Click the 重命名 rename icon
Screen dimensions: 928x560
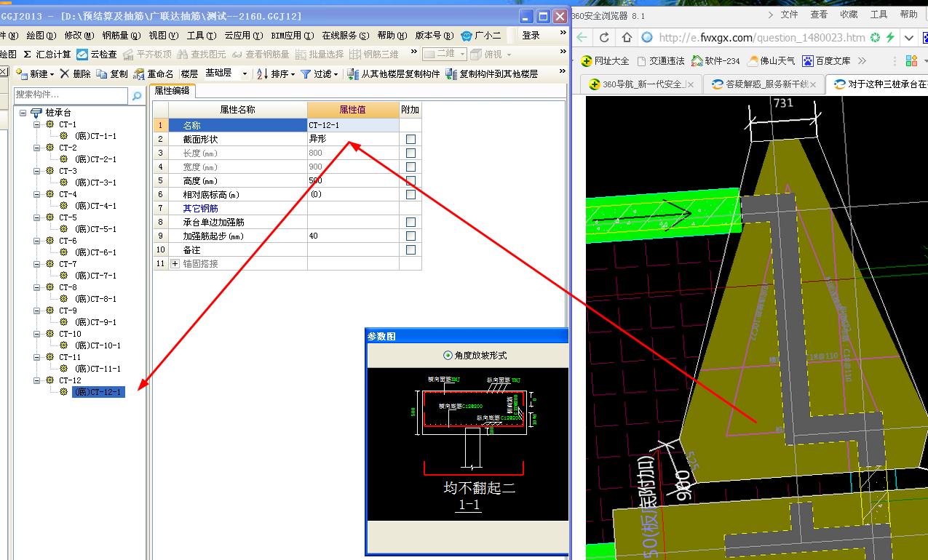(140, 73)
